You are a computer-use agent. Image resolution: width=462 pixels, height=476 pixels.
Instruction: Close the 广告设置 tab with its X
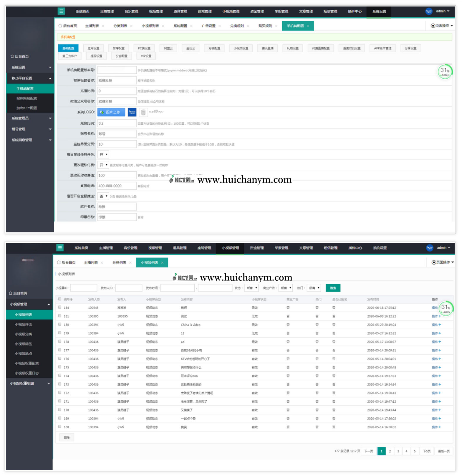click(x=220, y=26)
